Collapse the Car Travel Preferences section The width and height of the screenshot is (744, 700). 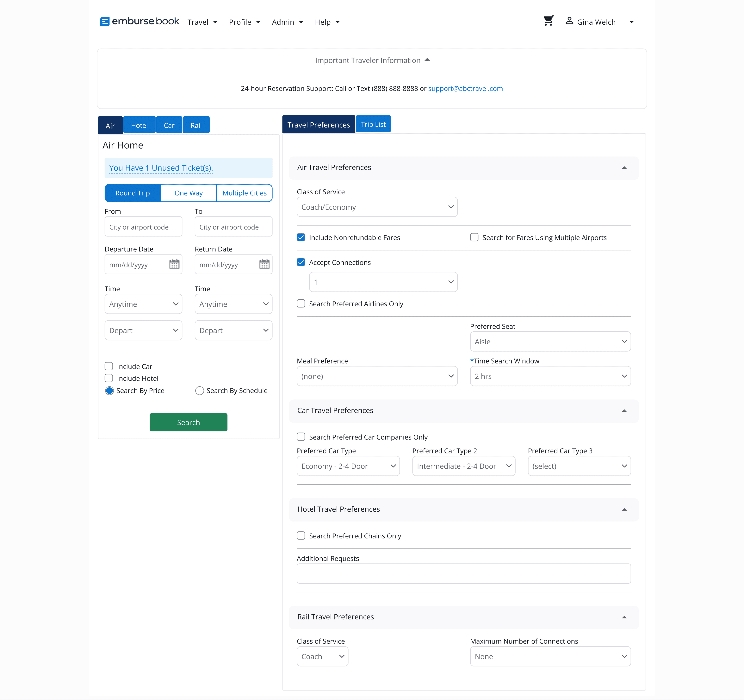pyautogui.click(x=624, y=411)
